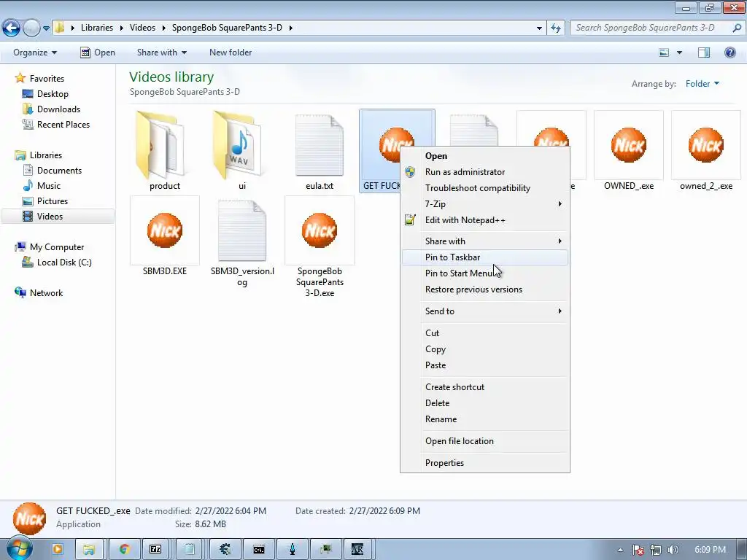Open the ui WAV folder icon

[x=237, y=145]
